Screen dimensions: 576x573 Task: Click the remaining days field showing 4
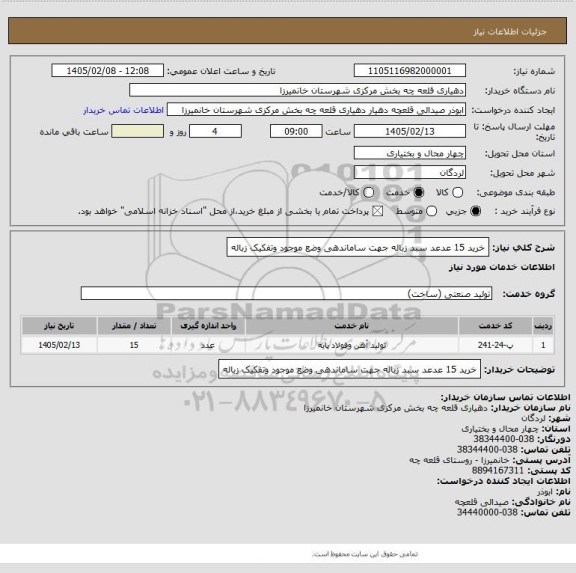(x=215, y=131)
